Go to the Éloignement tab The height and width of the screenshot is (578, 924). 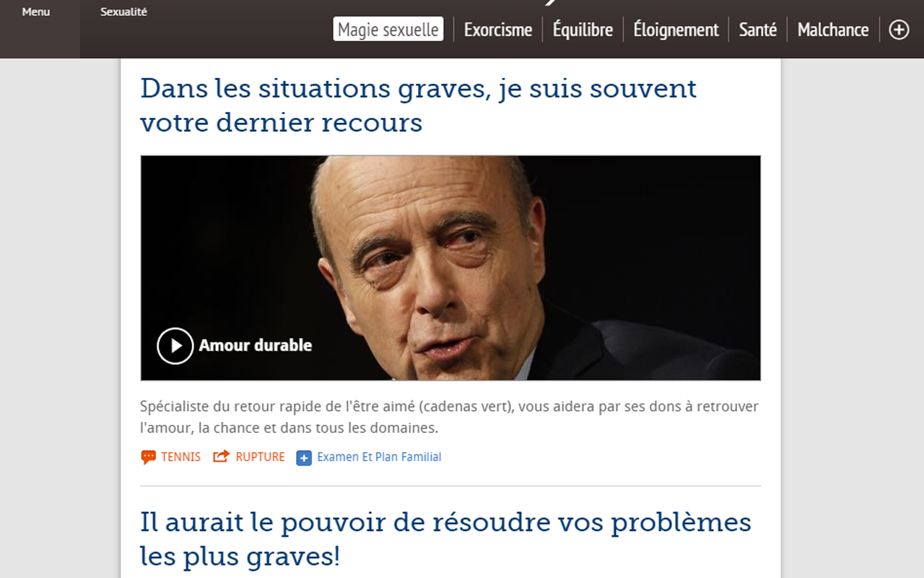coord(676,30)
